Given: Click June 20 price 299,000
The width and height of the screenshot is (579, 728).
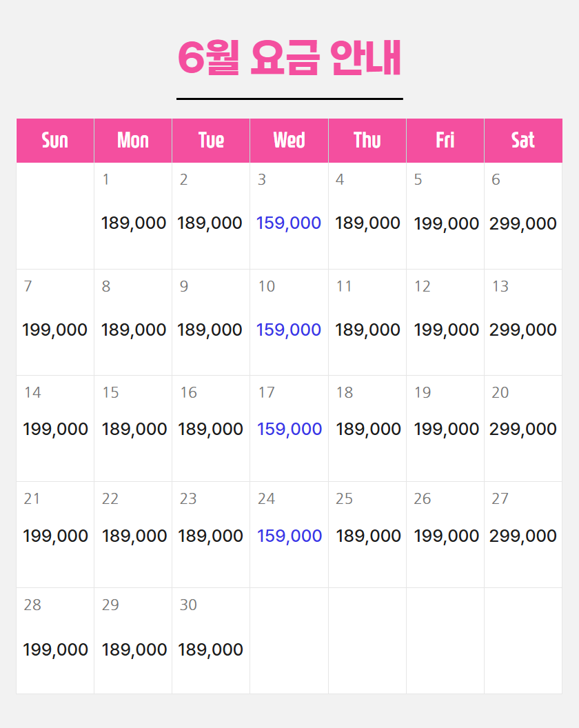Looking at the screenshot, I should tap(523, 429).
